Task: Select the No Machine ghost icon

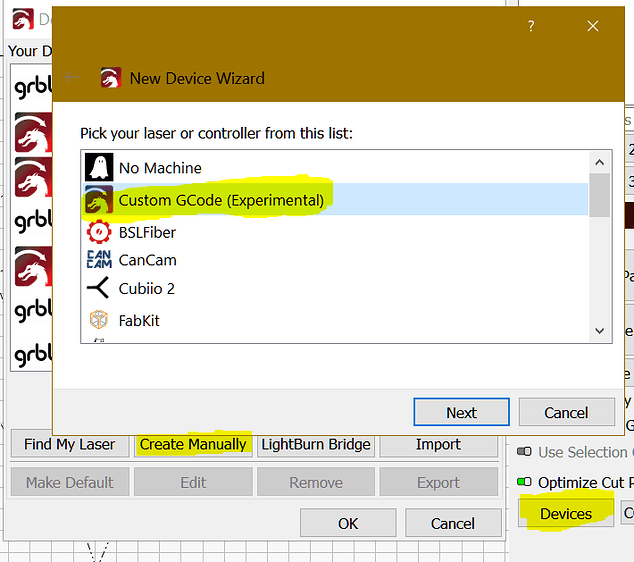Action: [99, 167]
